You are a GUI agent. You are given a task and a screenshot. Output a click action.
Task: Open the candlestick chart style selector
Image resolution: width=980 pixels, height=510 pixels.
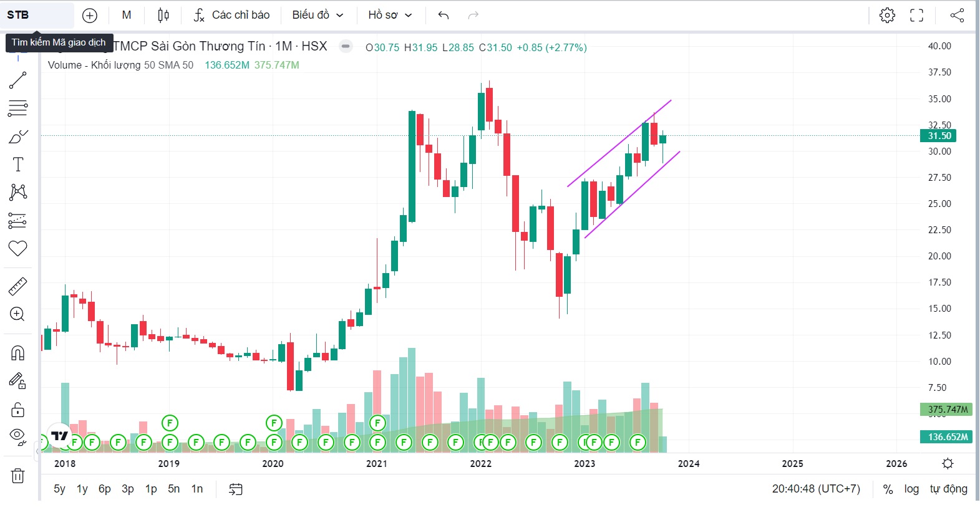[163, 15]
